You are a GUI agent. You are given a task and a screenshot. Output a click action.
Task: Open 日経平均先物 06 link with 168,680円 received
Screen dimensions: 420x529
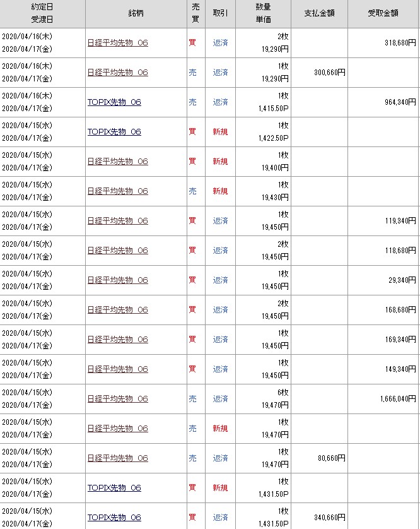pos(117,310)
